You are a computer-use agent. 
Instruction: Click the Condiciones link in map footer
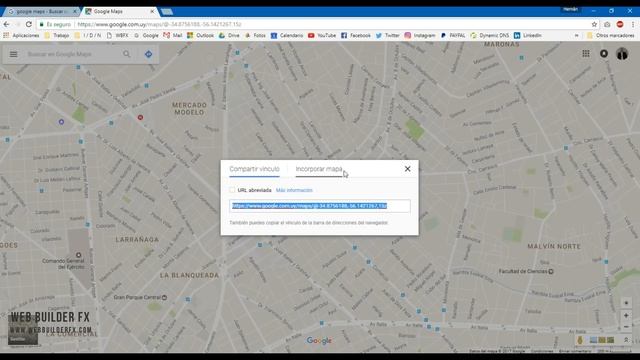pos(542,351)
